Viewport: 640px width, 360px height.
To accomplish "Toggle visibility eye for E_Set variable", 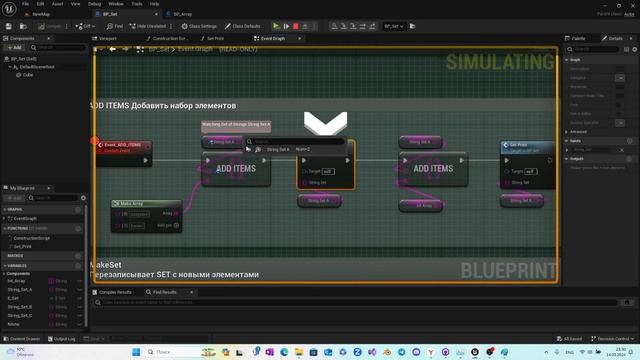I will (79, 298).
